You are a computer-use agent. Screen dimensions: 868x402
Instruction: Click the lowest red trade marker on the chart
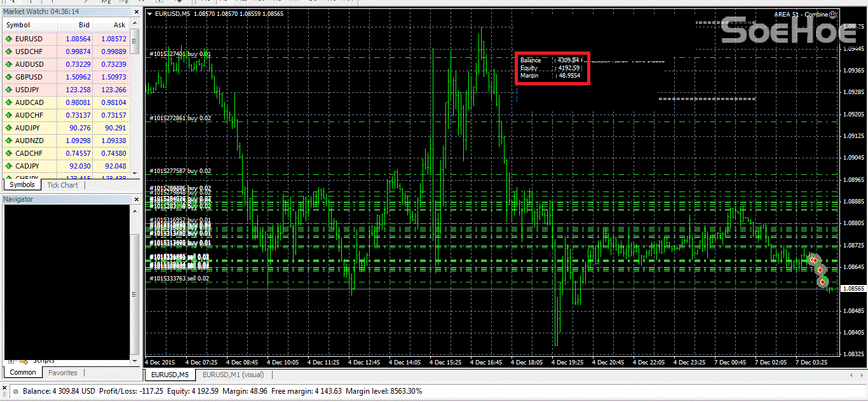point(823,282)
